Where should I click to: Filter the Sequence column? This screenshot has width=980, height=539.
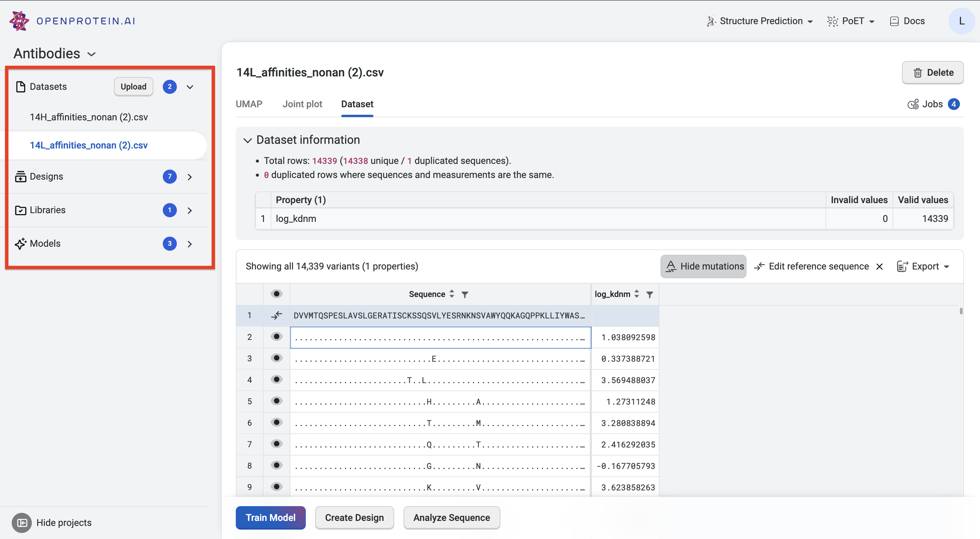coord(465,294)
